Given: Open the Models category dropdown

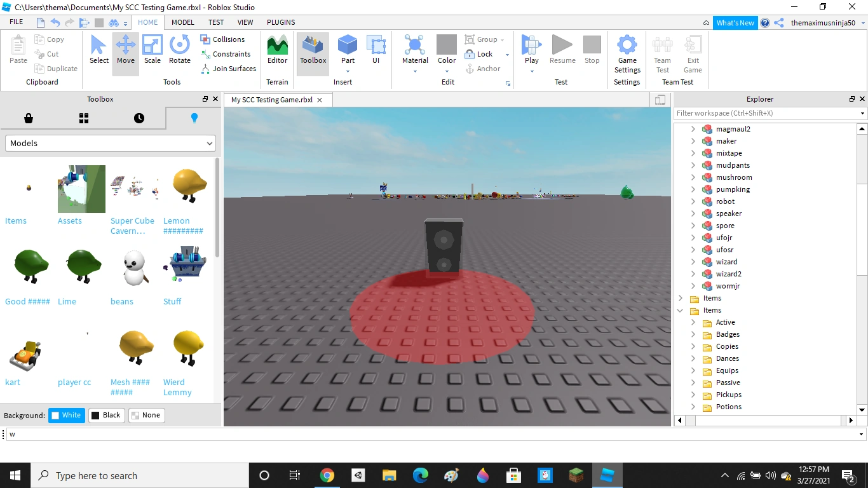Looking at the screenshot, I should click(111, 144).
